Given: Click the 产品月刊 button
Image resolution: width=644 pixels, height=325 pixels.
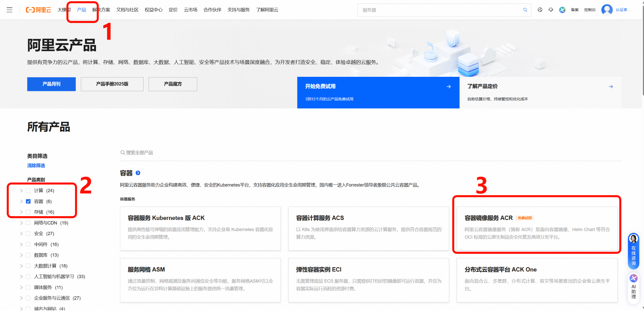Looking at the screenshot, I should tap(51, 84).
